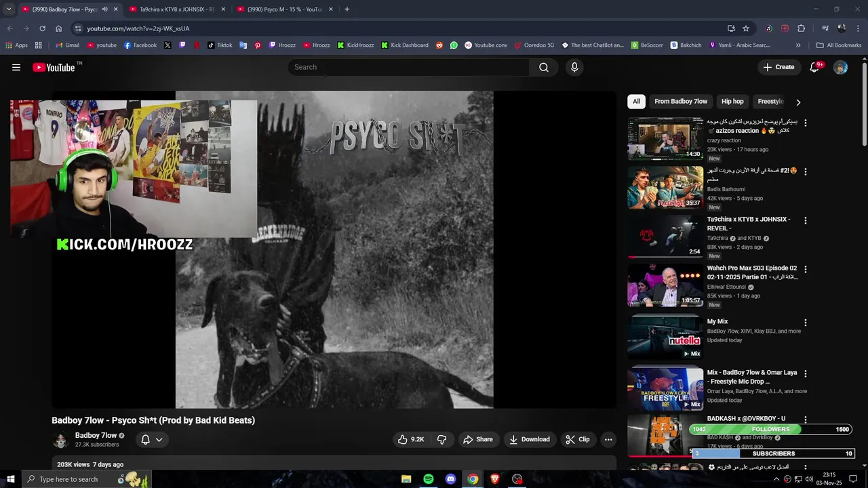Open the account avatar menu
The height and width of the screenshot is (488, 868).
coord(840,67)
